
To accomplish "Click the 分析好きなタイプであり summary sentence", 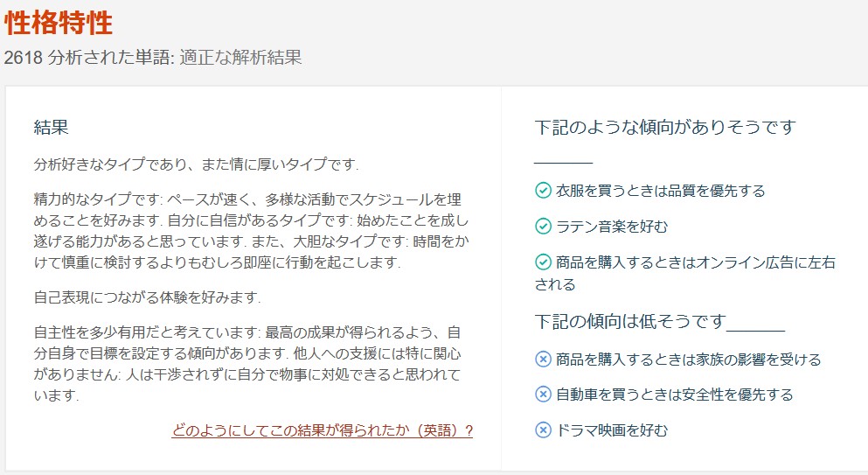I will [196, 164].
